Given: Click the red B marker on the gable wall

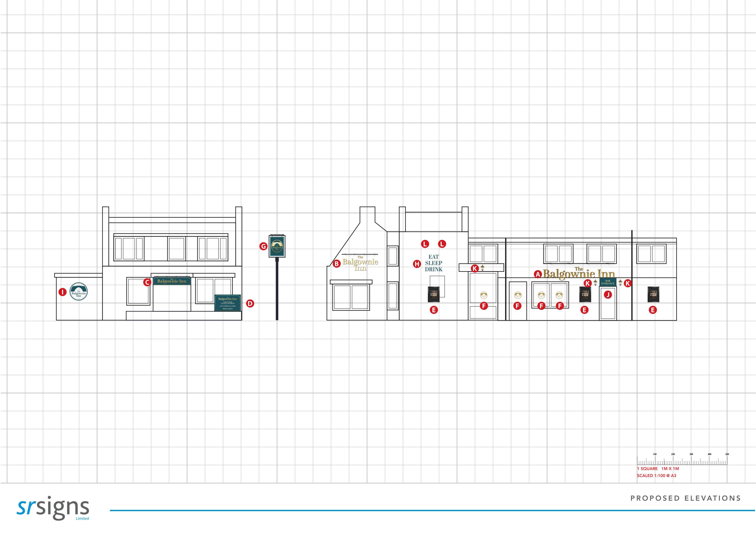Looking at the screenshot, I should pos(336,264).
